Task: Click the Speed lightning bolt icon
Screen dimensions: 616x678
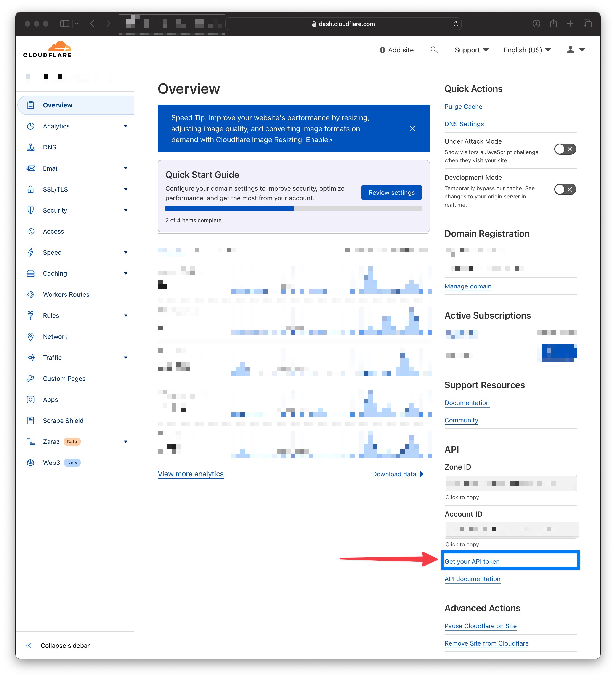Action: point(31,252)
